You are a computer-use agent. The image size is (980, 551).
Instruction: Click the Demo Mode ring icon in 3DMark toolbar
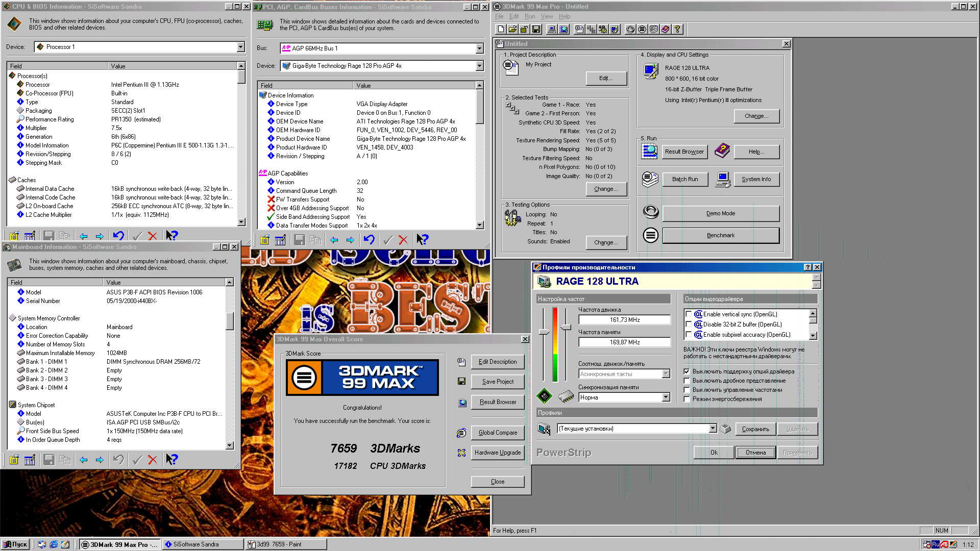pyautogui.click(x=630, y=29)
